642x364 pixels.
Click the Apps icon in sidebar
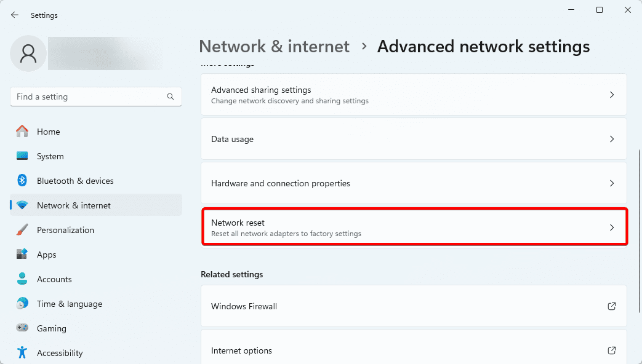(x=22, y=254)
